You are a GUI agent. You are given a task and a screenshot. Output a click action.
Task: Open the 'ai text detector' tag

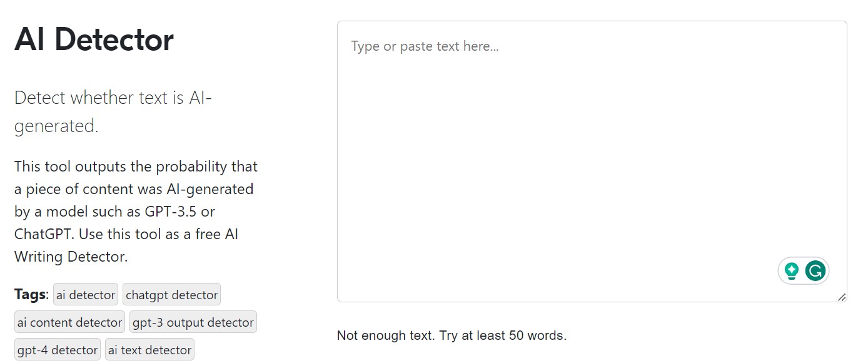click(149, 350)
